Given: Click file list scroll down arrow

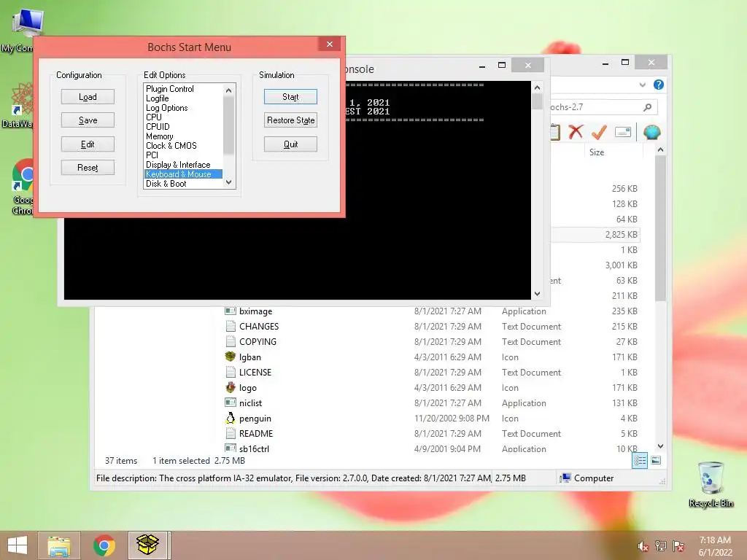Looking at the screenshot, I should click(660, 446).
